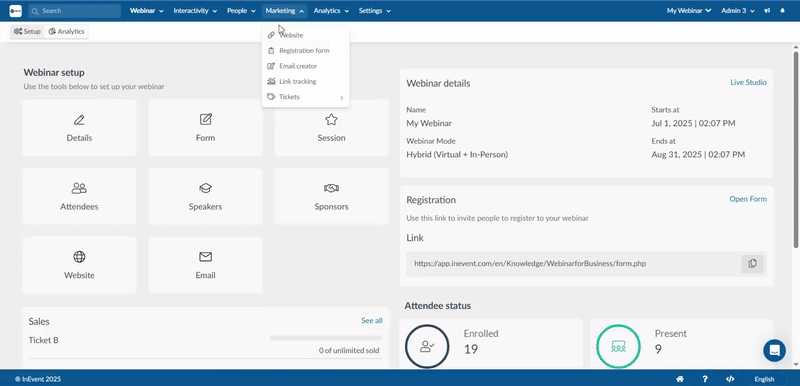Open the People dropdown menu
Viewport: 800px width, 386px height.
[241, 11]
